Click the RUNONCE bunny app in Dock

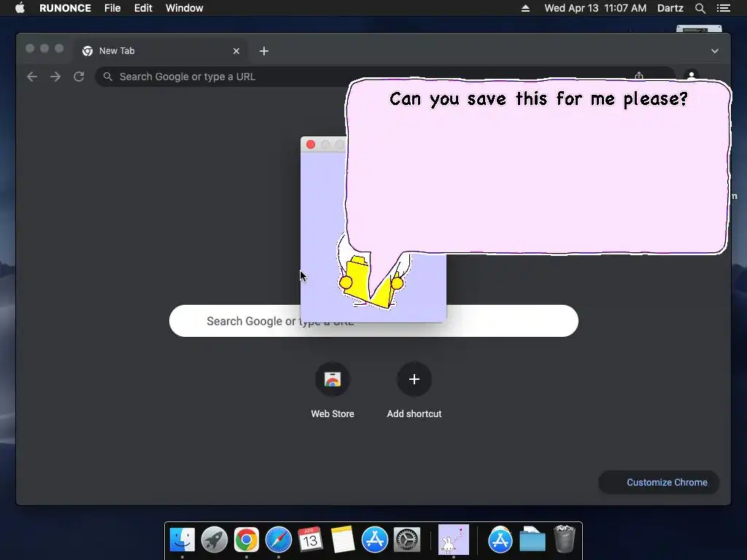tap(454, 540)
